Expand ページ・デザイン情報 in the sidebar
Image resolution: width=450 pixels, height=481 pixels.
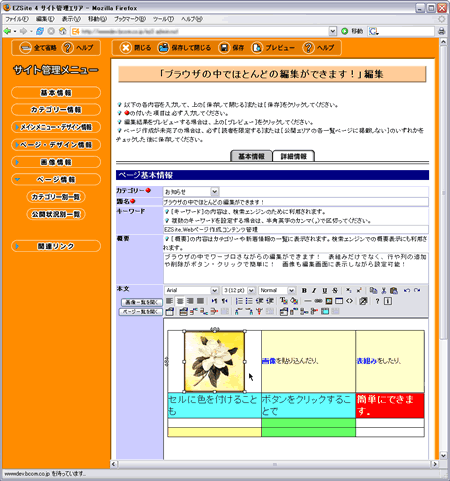click(56, 145)
